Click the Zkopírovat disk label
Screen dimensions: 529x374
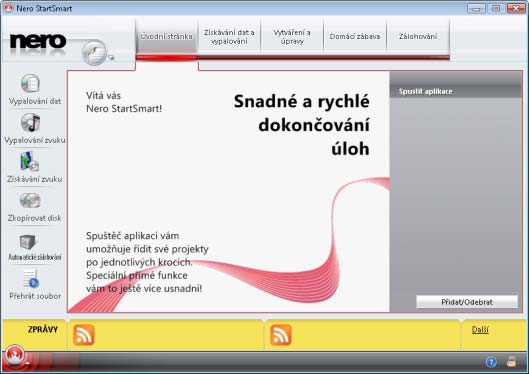34,218
